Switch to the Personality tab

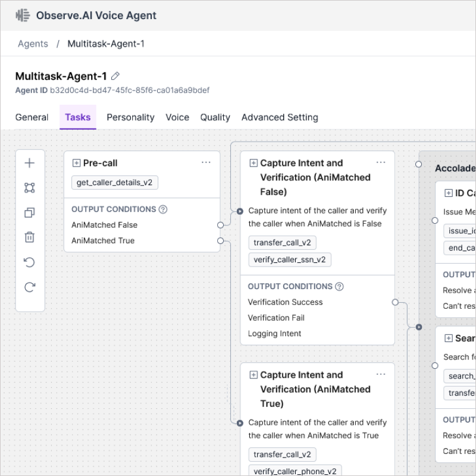pyautogui.click(x=130, y=117)
